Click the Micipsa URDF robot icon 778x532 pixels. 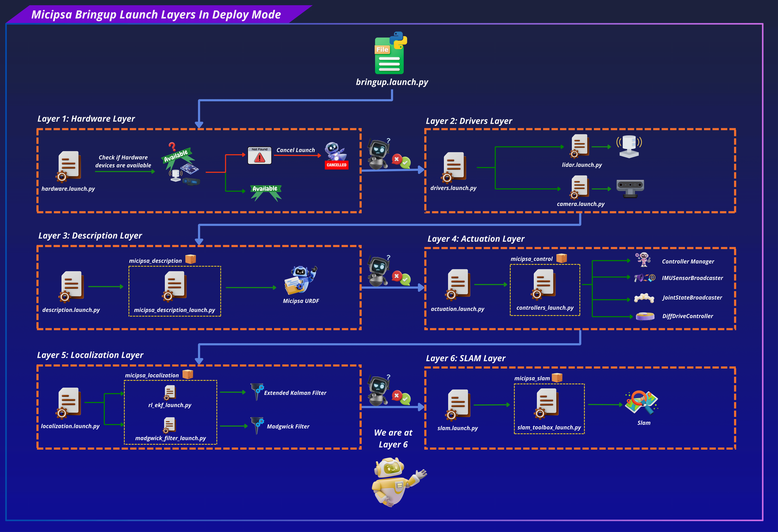pyautogui.click(x=301, y=280)
